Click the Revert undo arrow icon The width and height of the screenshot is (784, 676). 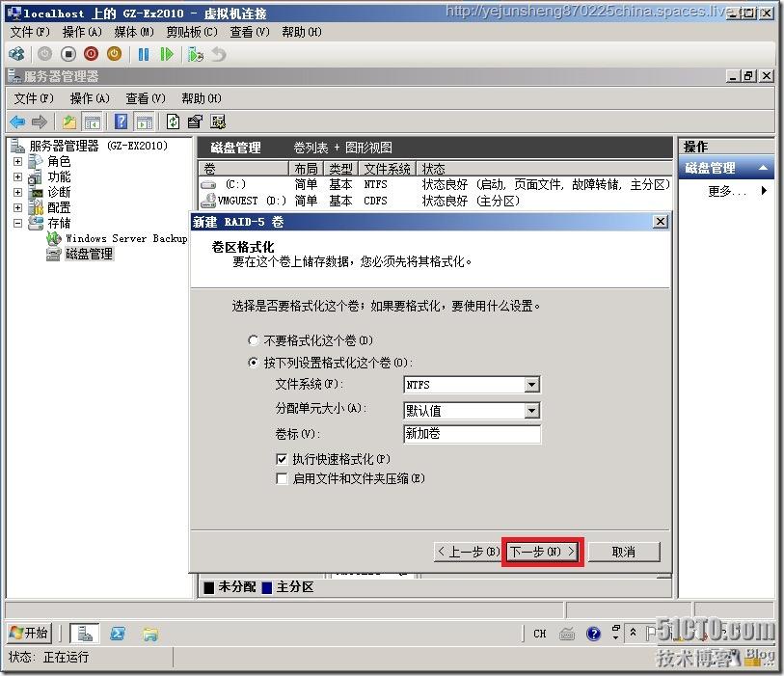[x=219, y=54]
